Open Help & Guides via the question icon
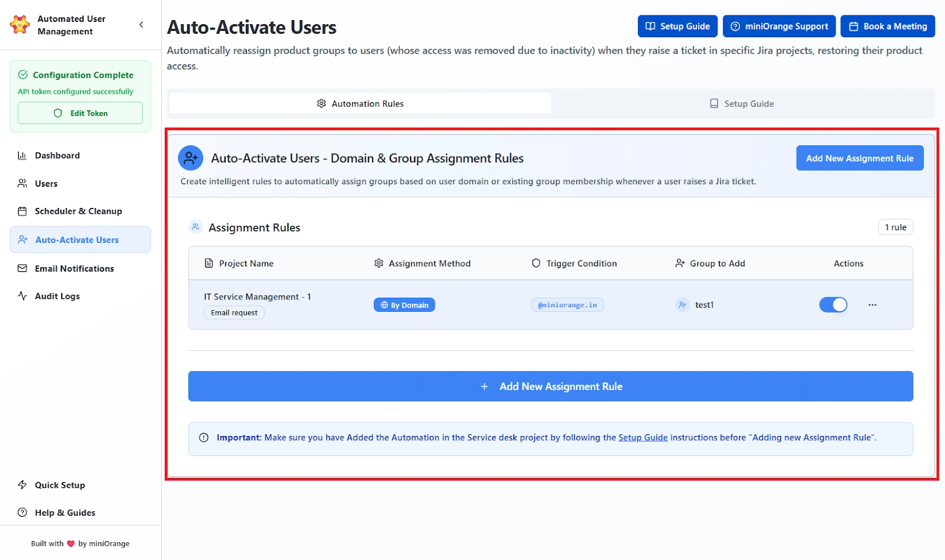 22,513
